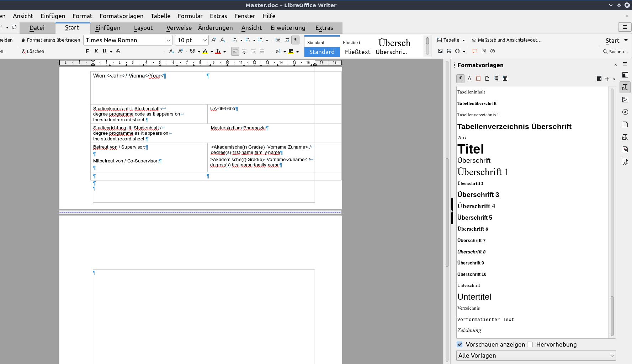
Task: Uncheck Vorschauen anzeigen checkbox
Action: 460,344
